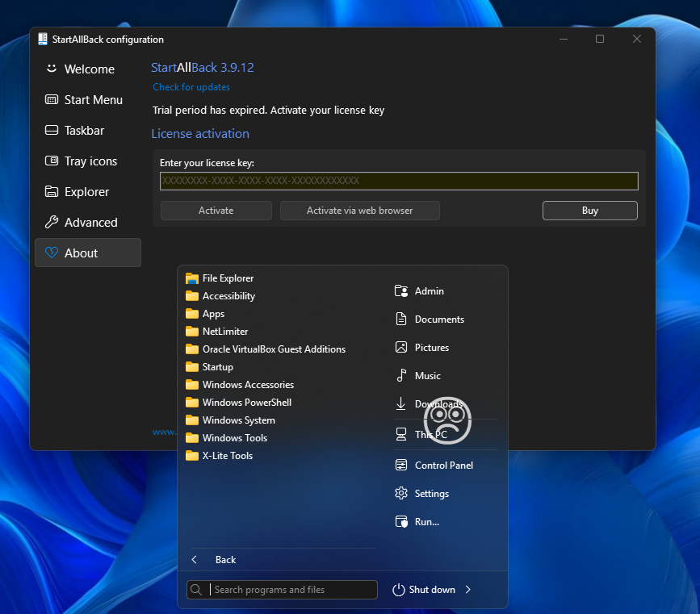Open the Welcome page smiley icon

click(x=52, y=69)
